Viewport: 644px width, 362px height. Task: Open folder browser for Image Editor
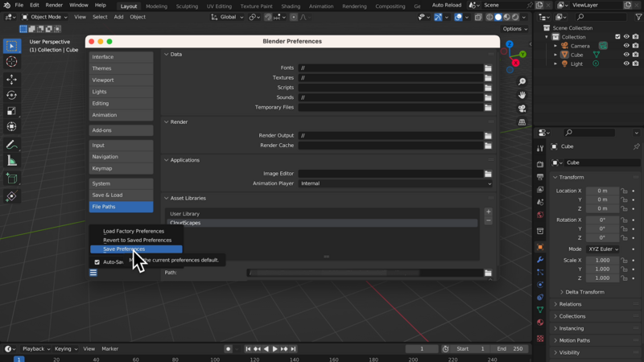pos(488,174)
